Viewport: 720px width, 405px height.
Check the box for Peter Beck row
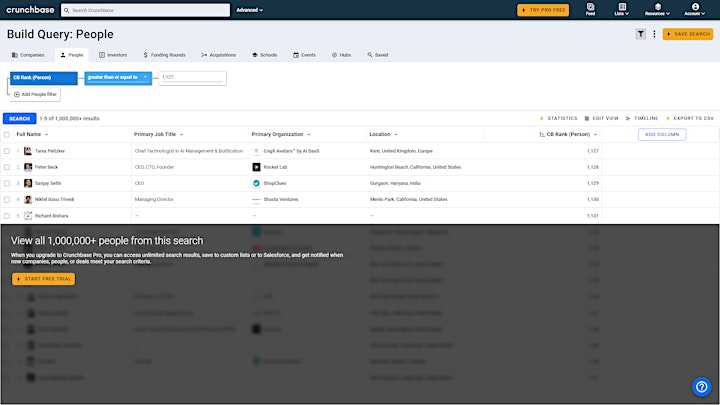coord(7,167)
